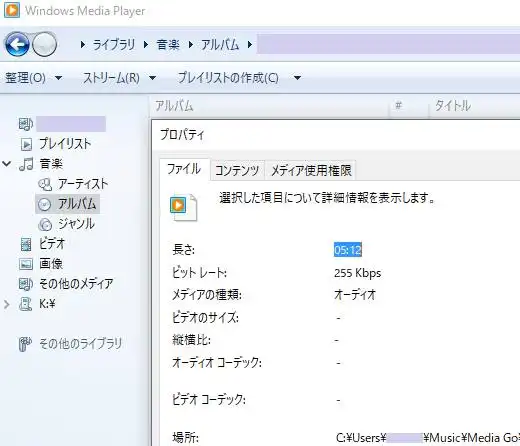Click the blue Back navigation arrow
Viewport: 520px width, 446px height.
point(17,44)
